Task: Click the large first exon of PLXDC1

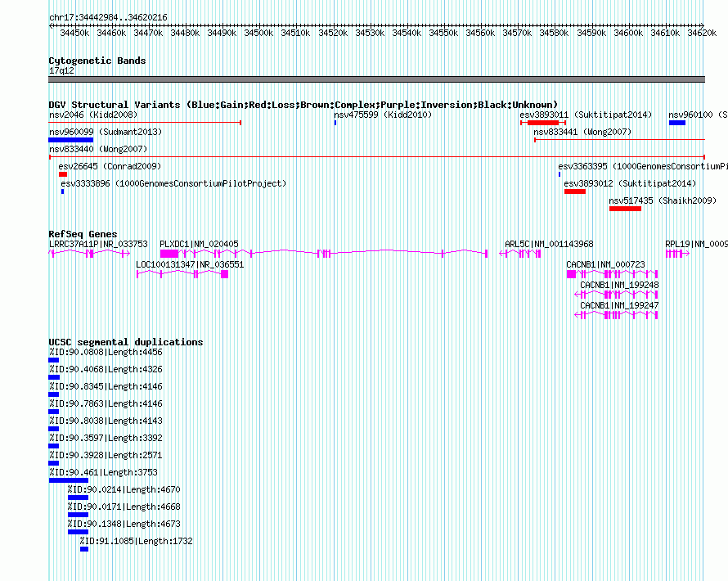Action: (169, 253)
